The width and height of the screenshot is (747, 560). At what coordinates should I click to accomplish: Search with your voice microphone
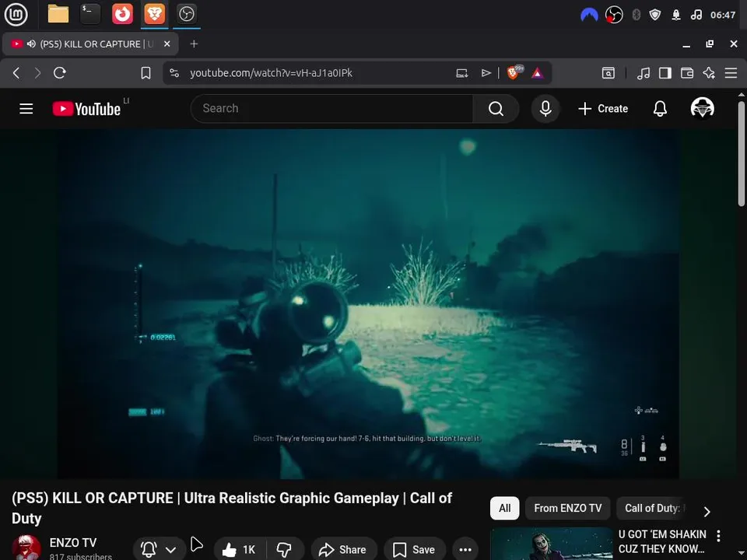(545, 109)
